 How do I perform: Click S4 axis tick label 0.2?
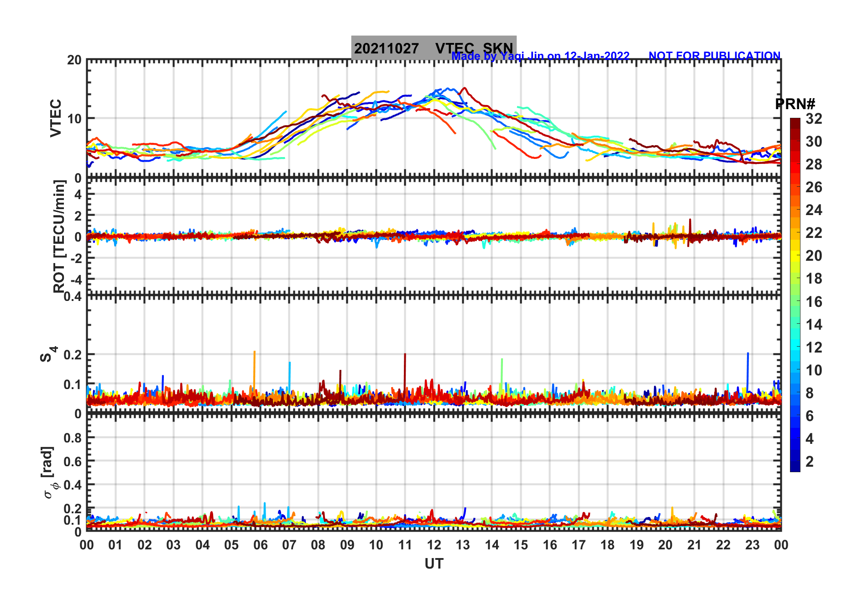[73, 354]
